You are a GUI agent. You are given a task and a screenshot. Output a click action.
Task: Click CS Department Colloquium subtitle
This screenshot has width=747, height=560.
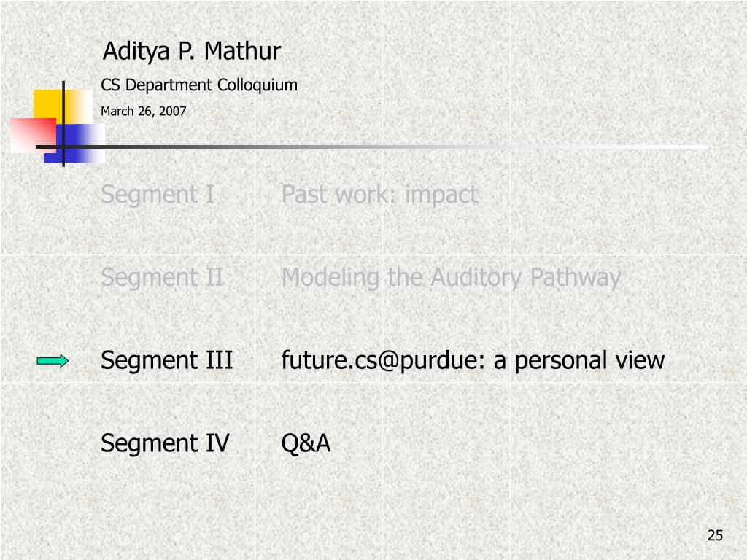(199, 85)
